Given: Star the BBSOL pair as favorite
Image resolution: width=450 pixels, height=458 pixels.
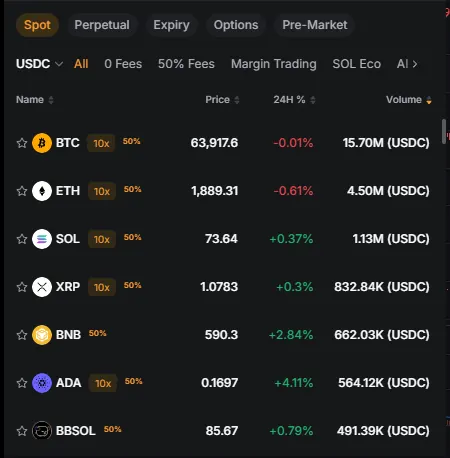Looking at the screenshot, I should pos(22,431).
